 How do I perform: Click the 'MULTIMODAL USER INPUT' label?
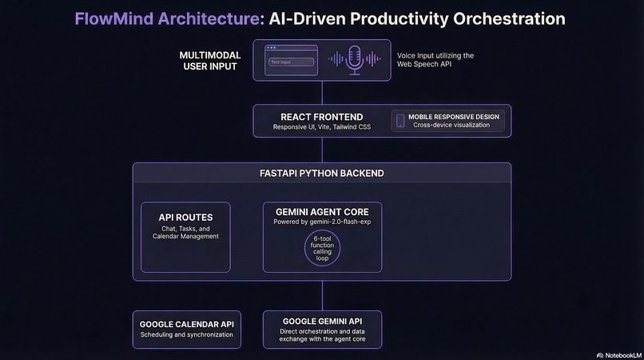[x=210, y=61]
